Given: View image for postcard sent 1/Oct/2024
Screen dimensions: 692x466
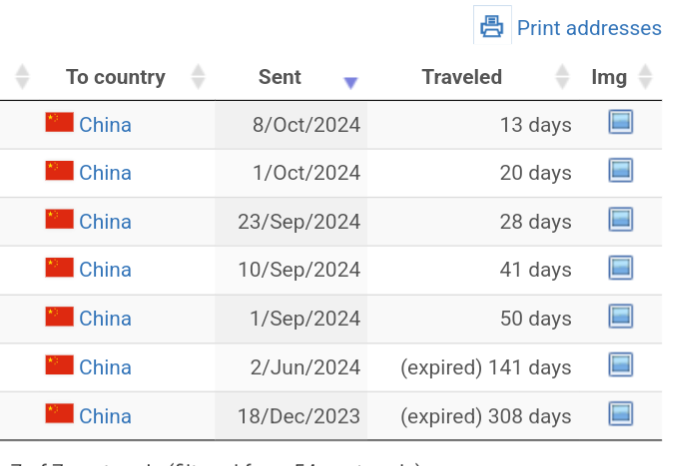Looking at the screenshot, I should [621, 170].
